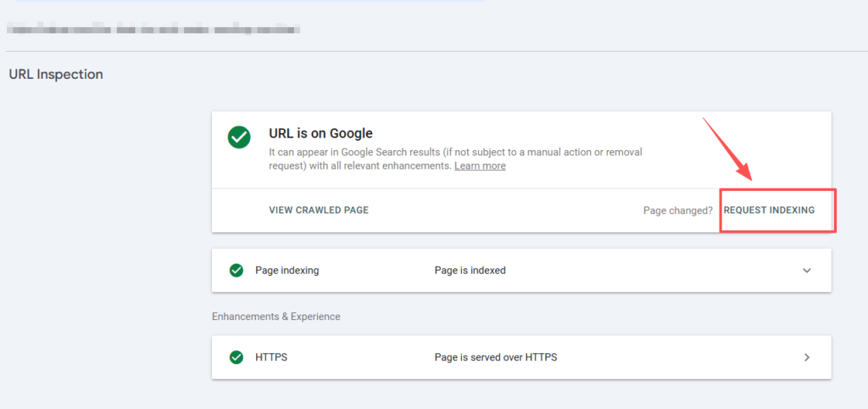
Task: Click the green checkmark beside URL is on Google
Action: coord(239,137)
